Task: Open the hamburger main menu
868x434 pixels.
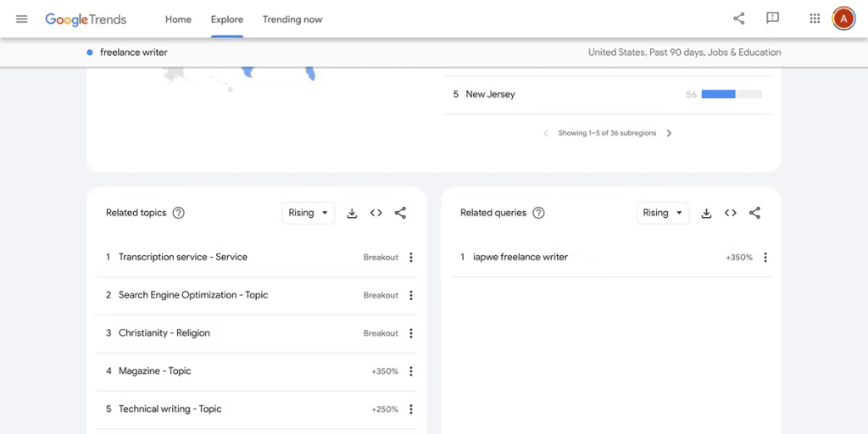Action: tap(21, 19)
